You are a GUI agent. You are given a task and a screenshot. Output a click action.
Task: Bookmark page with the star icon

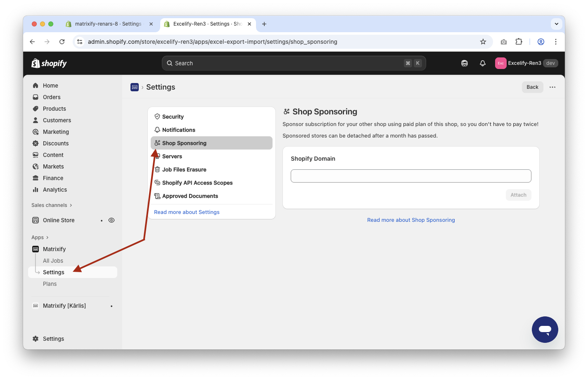[x=483, y=42]
